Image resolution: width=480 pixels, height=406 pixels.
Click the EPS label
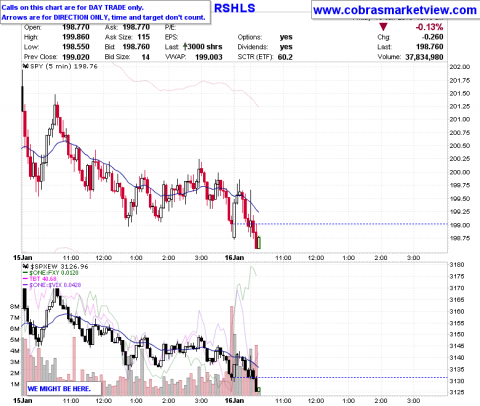(171, 37)
